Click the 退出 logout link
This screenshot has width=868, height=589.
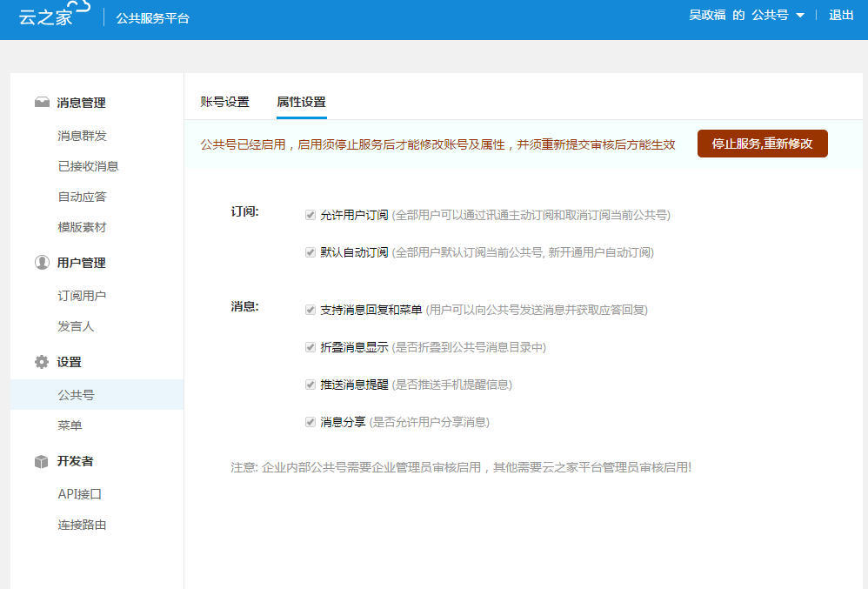pyautogui.click(x=841, y=15)
